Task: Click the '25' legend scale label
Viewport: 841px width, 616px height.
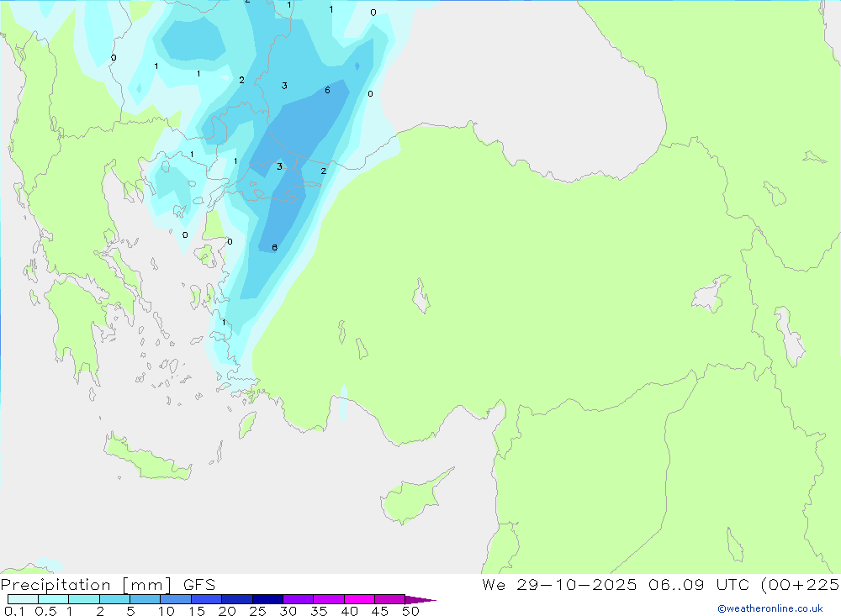Action: point(257,611)
